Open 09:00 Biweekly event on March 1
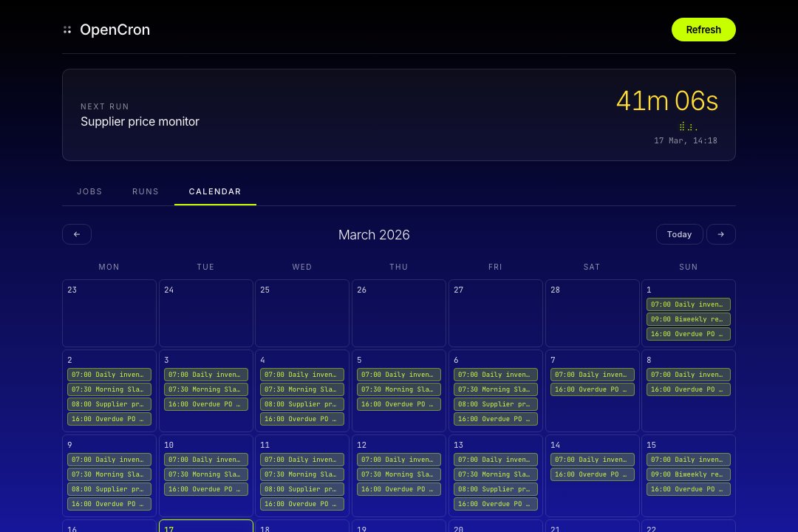The image size is (798, 532). click(x=689, y=319)
